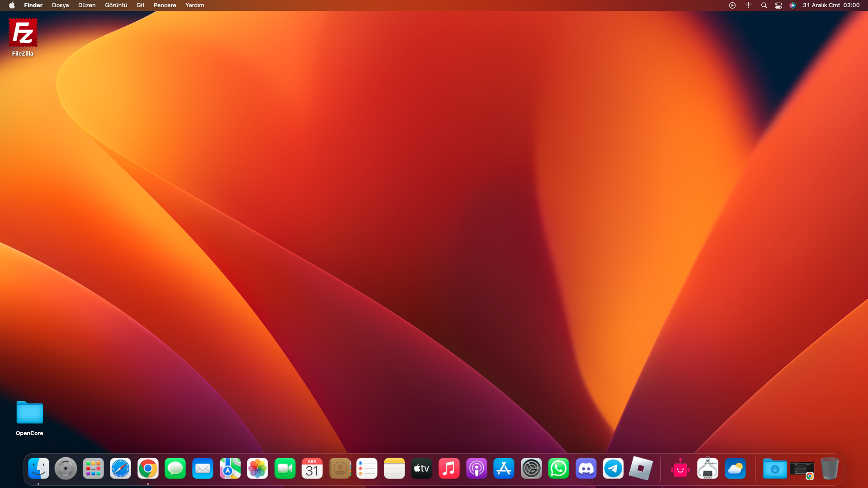Screen dimensions: 868x488
Task: Click the date and time display
Action: tap(831, 5)
